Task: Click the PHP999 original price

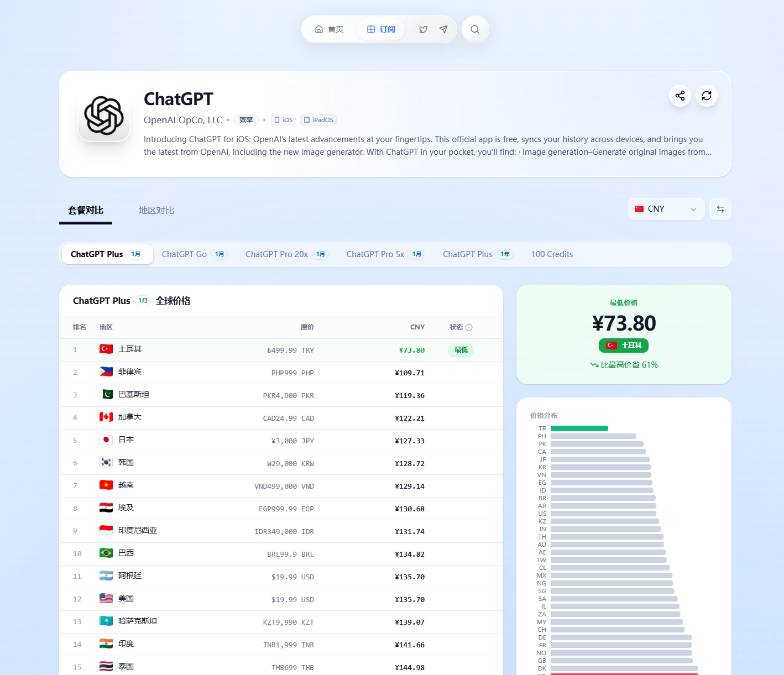Action: click(292, 373)
